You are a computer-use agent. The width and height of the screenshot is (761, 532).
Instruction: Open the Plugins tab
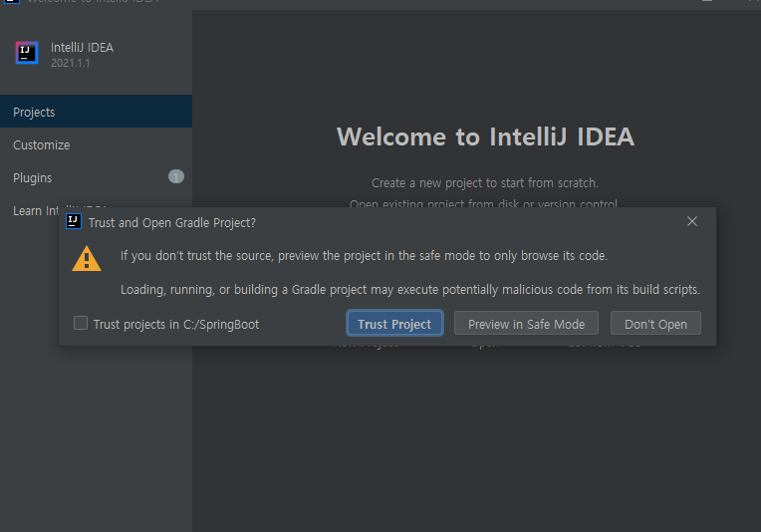pyautogui.click(x=96, y=177)
